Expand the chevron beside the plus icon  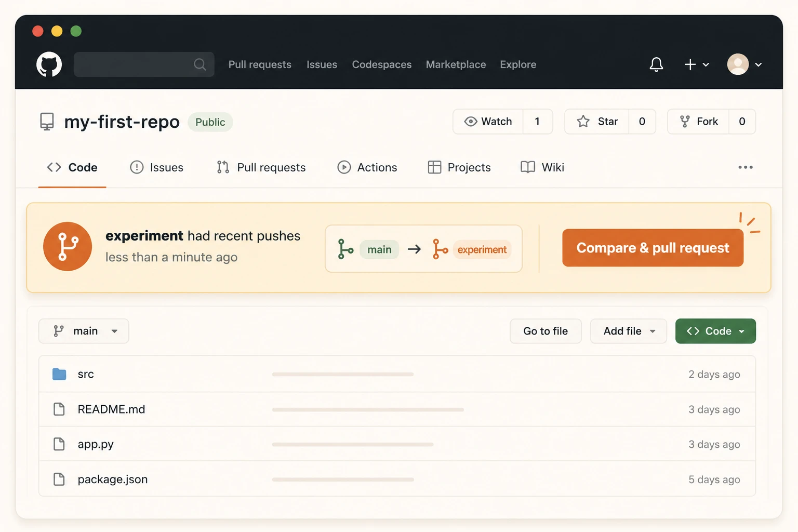coord(706,65)
